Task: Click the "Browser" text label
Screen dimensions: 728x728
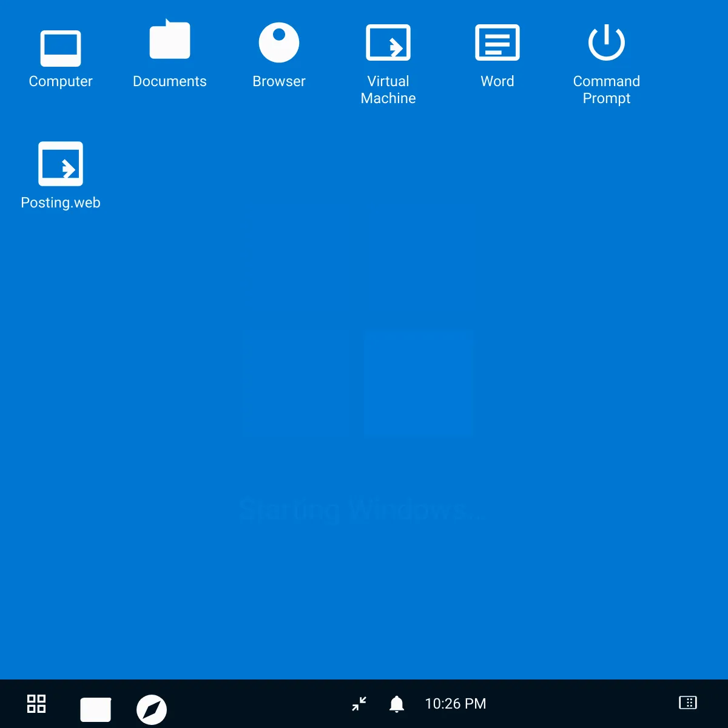Action: [x=279, y=81]
